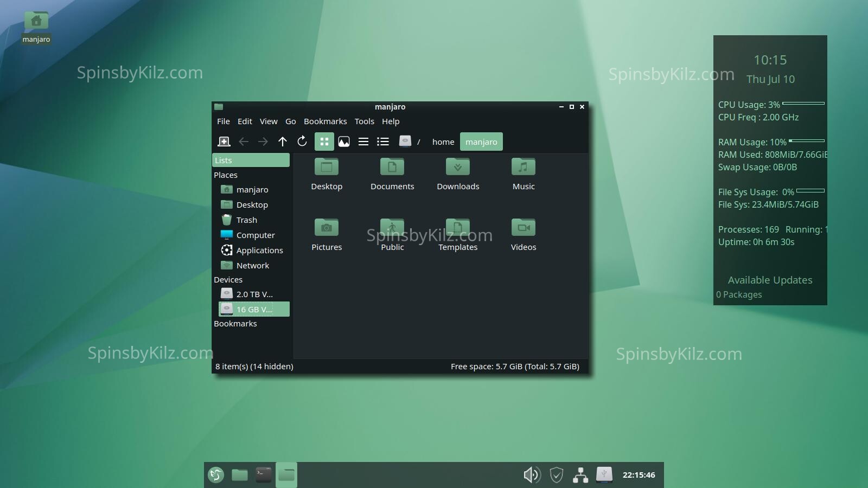
Task: Open a new tab with toolbar icon
Action: coord(224,142)
